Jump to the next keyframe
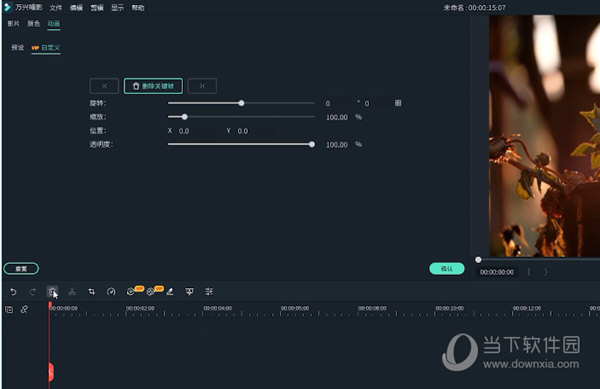 [202, 86]
